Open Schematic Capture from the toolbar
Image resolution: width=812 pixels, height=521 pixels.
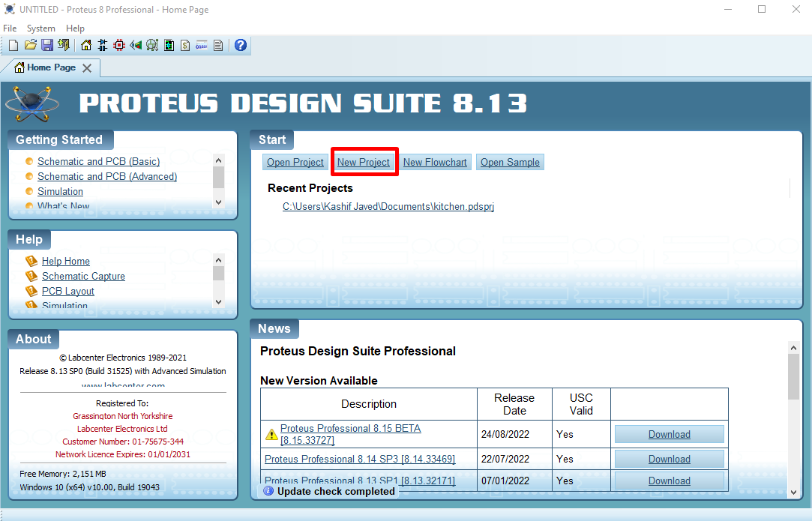(103, 46)
